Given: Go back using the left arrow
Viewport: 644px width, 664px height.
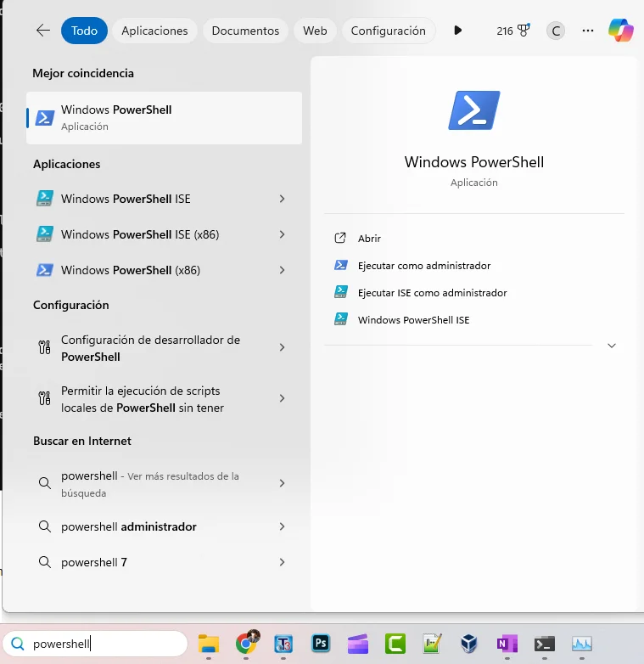Looking at the screenshot, I should click(x=43, y=31).
